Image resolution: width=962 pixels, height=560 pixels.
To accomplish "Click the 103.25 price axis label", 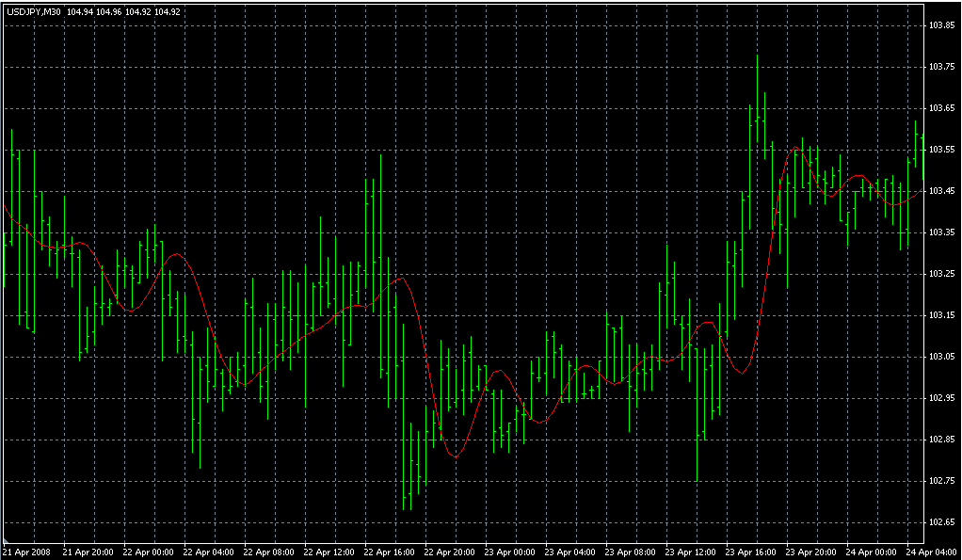I will click(x=942, y=274).
